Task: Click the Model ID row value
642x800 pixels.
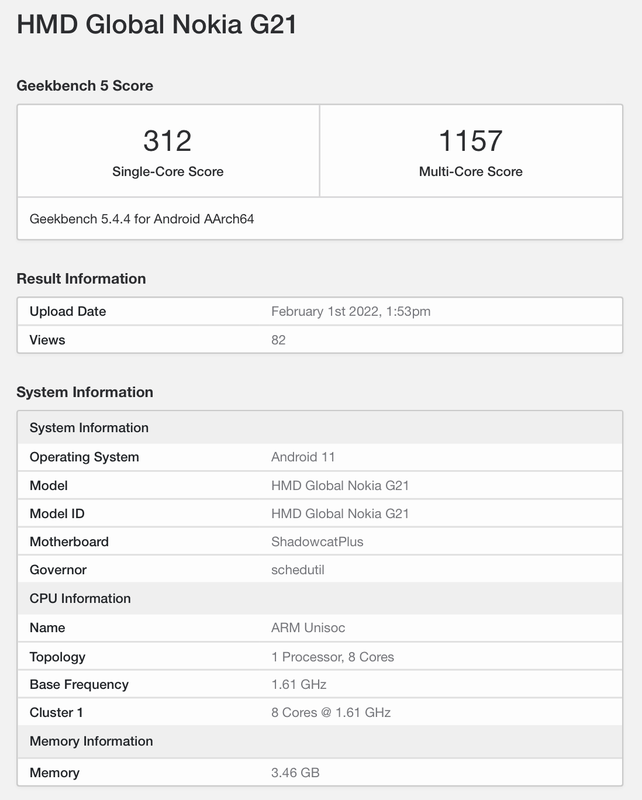Action: click(x=340, y=513)
